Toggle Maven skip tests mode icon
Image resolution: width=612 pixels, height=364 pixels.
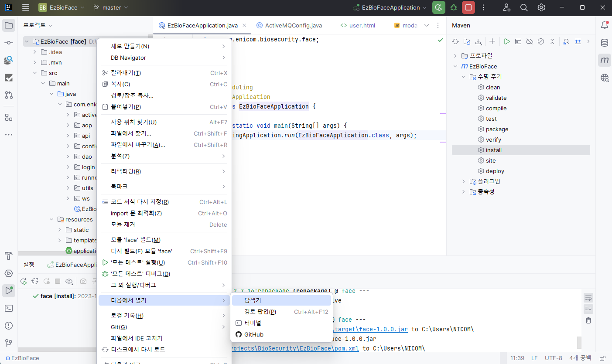(x=541, y=41)
